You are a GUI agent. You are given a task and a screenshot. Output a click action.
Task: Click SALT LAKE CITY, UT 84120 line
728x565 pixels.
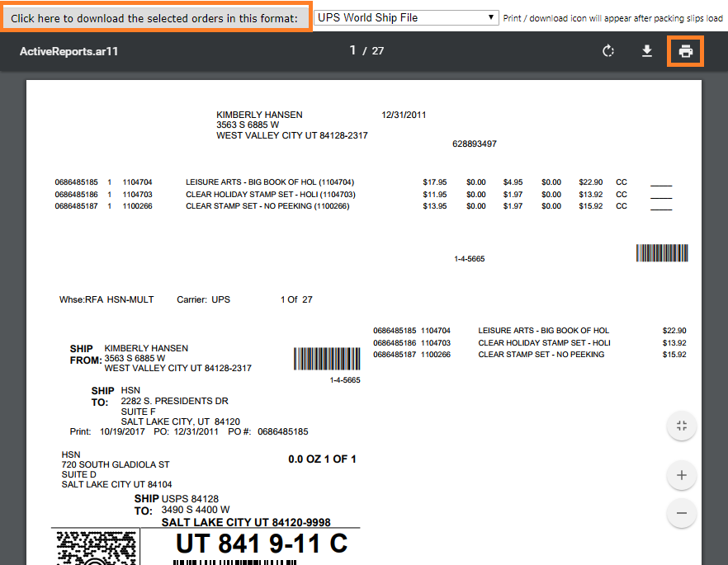tap(180, 421)
